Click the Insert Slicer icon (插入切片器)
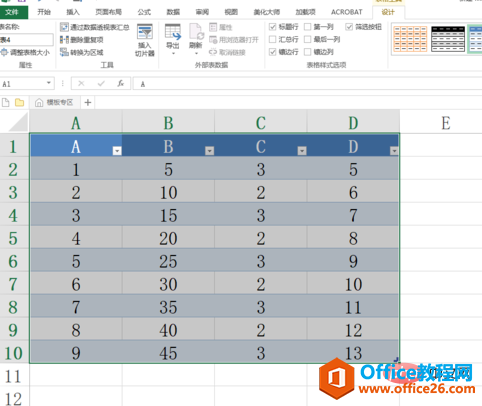The height and width of the screenshot is (406, 482). point(145,32)
